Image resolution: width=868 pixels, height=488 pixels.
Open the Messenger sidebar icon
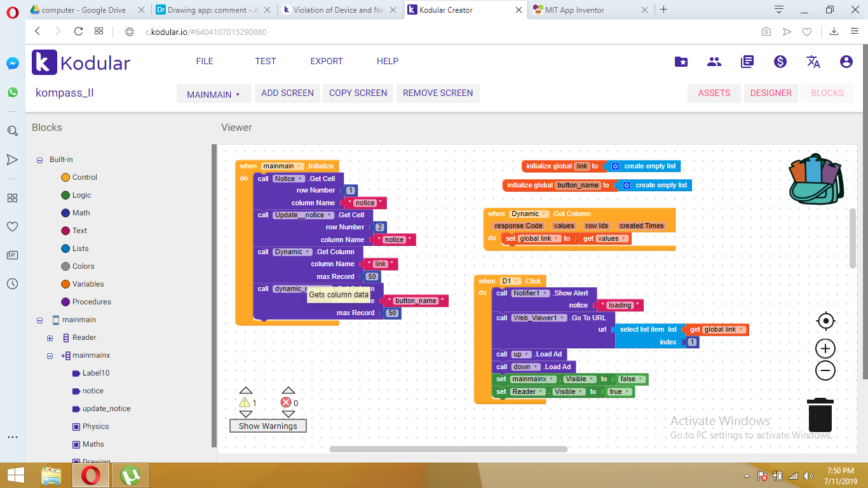[12, 64]
